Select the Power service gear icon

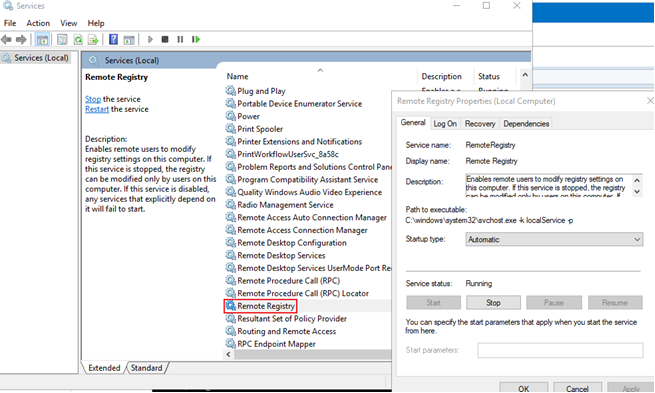[x=231, y=116]
